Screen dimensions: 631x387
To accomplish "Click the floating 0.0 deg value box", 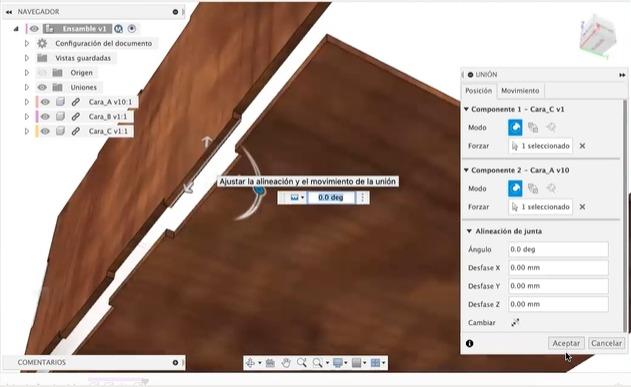I will pyautogui.click(x=331, y=198).
